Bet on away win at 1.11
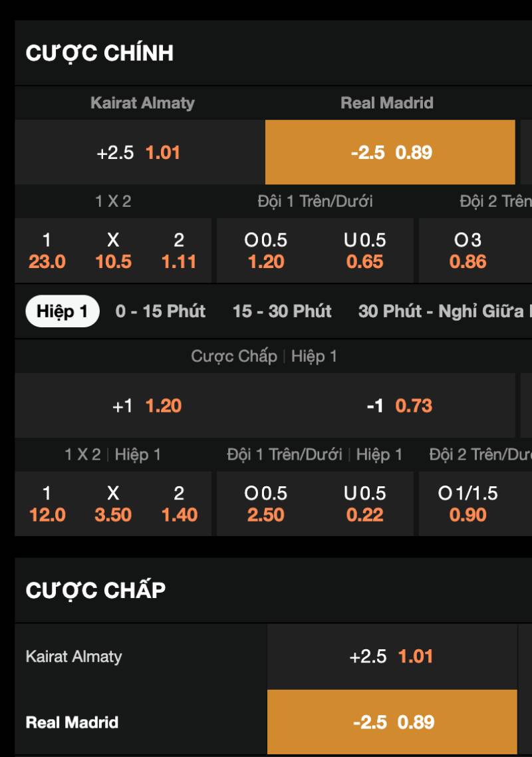The width and height of the screenshot is (532, 757). click(179, 251)
